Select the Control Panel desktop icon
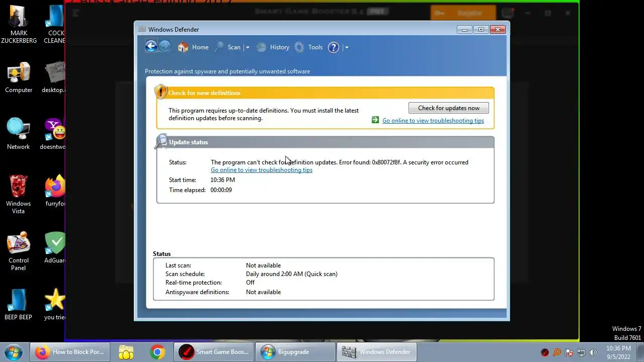Viewport: 644px width, 362px height. pos(19,251)
